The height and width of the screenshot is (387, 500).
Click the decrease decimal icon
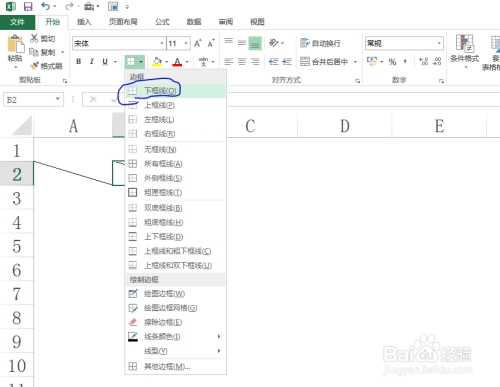(437, 62)
